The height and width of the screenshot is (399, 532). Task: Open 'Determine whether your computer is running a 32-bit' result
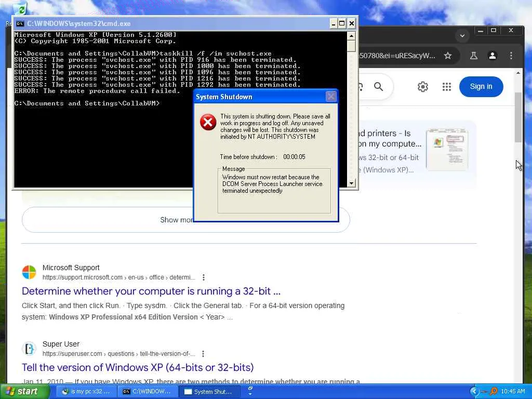(151, 291)
